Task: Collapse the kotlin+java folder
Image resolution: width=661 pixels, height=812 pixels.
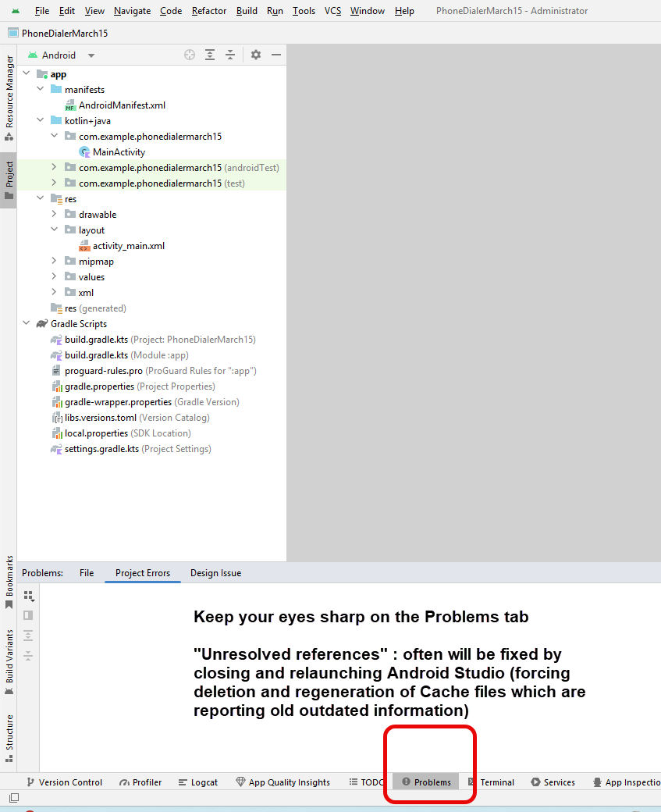Action: pyautogui.click(x=41, y=120)
